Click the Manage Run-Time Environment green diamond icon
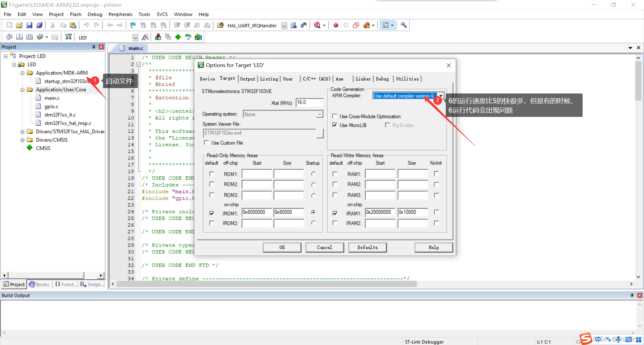The height and width of the screenshot is (345, 644). (x=178, y=37)
